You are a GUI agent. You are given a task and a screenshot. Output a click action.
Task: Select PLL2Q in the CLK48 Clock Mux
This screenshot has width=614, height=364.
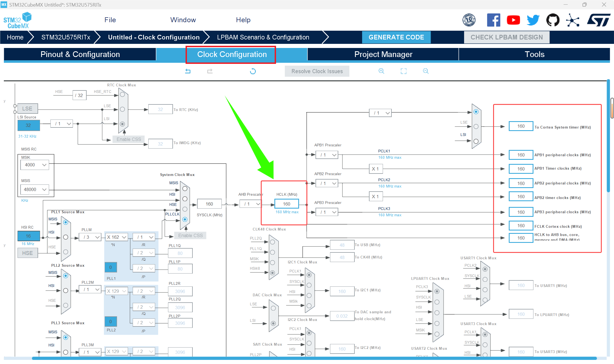(272, 242)
